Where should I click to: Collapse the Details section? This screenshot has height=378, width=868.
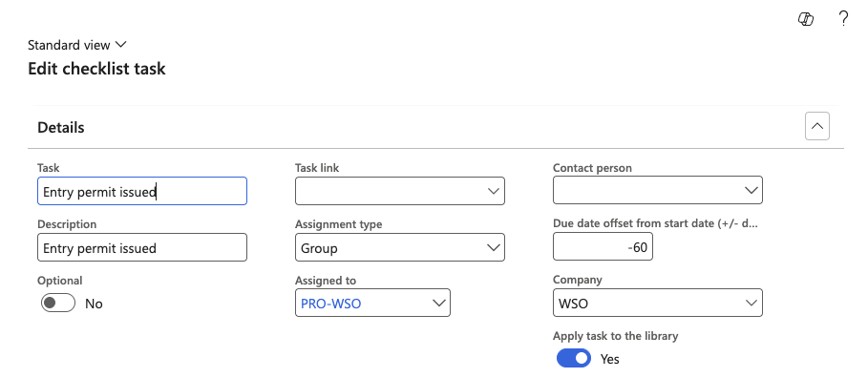click(817, 126)
